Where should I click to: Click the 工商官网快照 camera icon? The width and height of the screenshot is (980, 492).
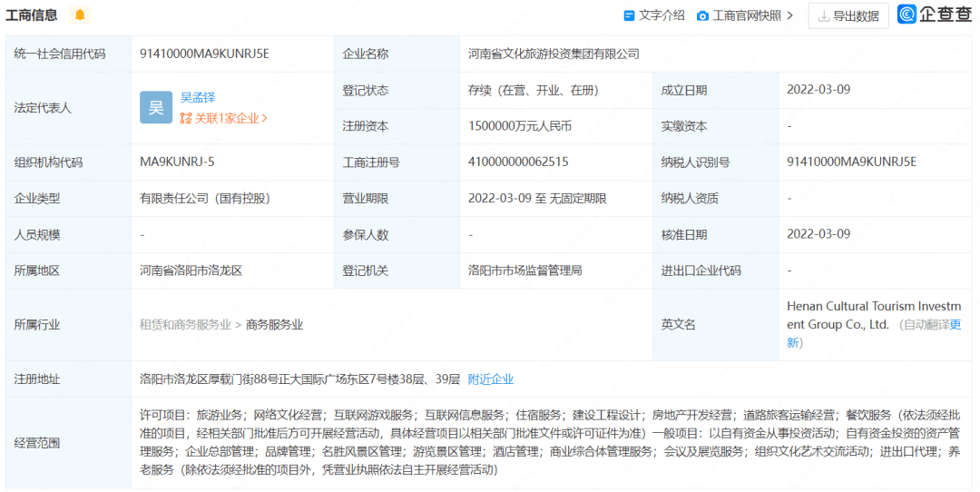(x=702, y=16)
